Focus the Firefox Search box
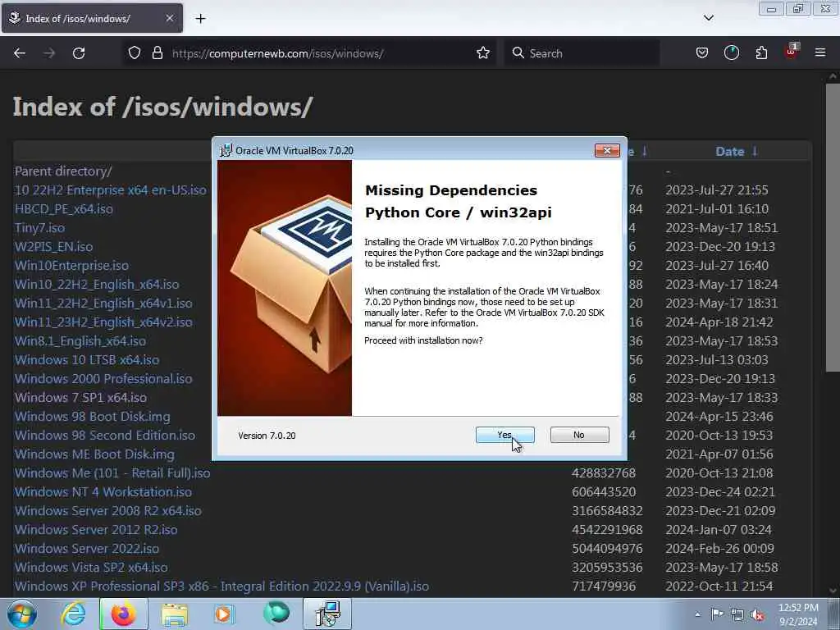Image resolution: width=840 pixels, height=630 pixels. [x=582, y=53]
